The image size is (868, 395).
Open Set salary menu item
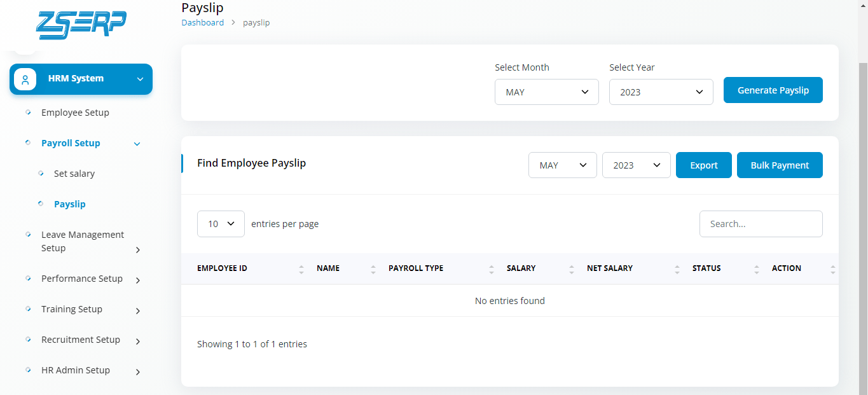[74, 174]
